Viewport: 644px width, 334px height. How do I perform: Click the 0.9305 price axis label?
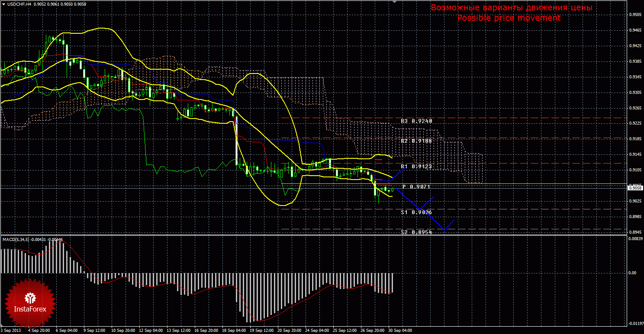(635, 93)
